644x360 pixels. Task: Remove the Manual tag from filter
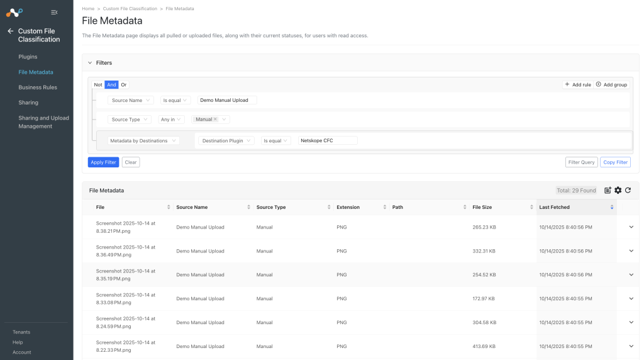(215, 119)
